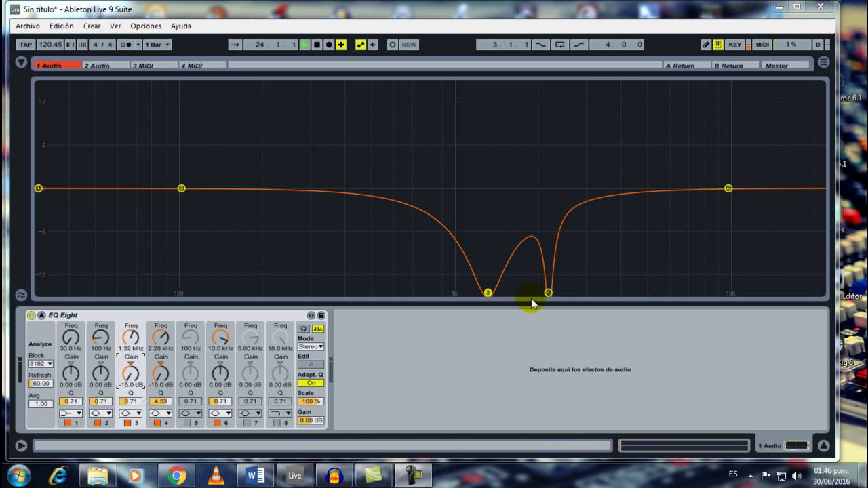The width and height of the screenshot is (868, 488).
Task: Open band 2 filter type dropdown
Action: [100, 413]
